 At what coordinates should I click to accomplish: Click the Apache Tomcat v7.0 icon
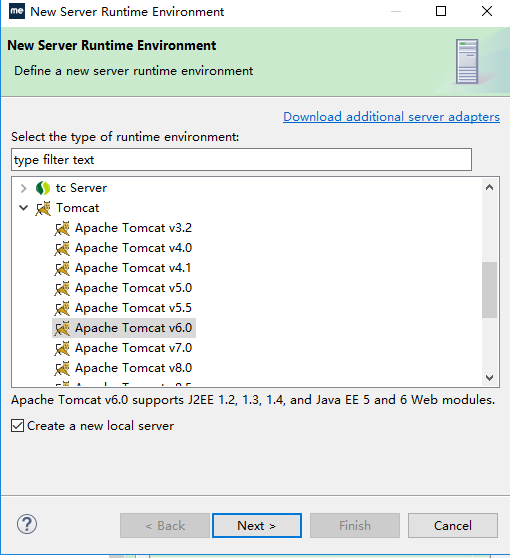coord(62,348)
